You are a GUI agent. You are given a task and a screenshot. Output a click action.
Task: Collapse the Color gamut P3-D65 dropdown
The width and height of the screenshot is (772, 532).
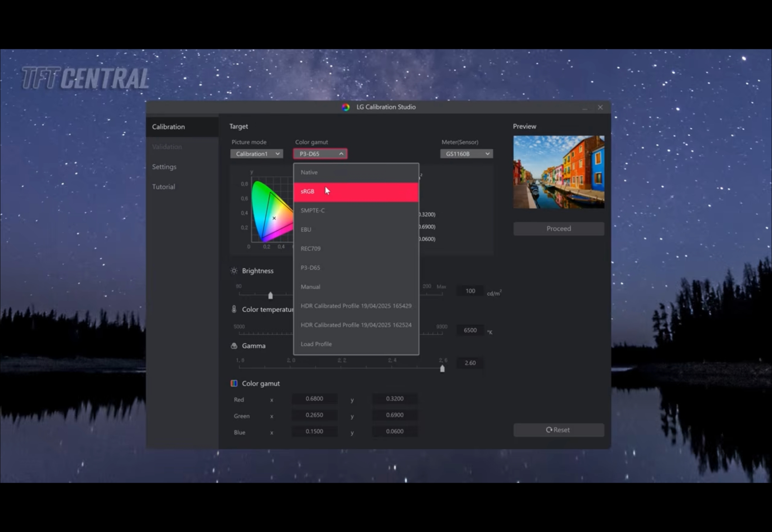point(320,154)
